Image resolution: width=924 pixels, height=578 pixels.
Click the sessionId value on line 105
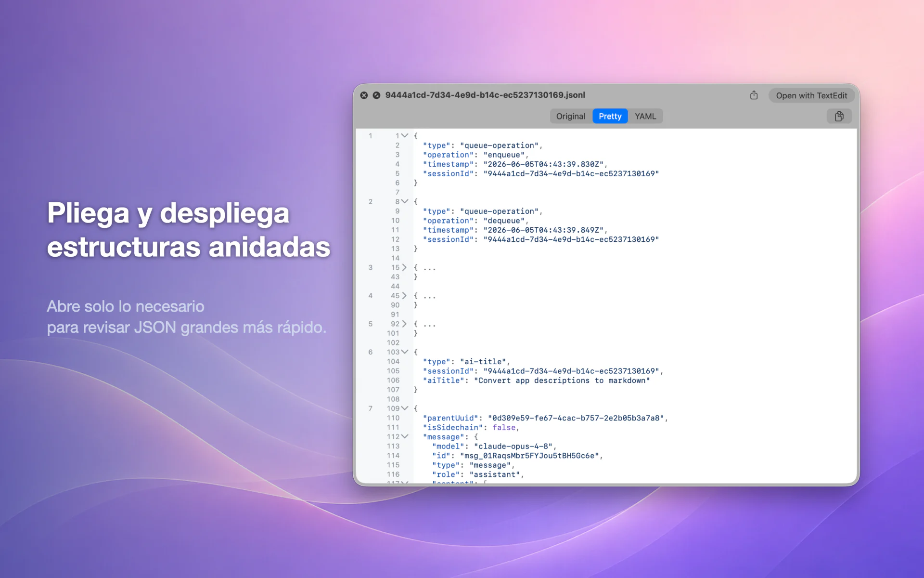pyautogui.click(x=571, y=371)
